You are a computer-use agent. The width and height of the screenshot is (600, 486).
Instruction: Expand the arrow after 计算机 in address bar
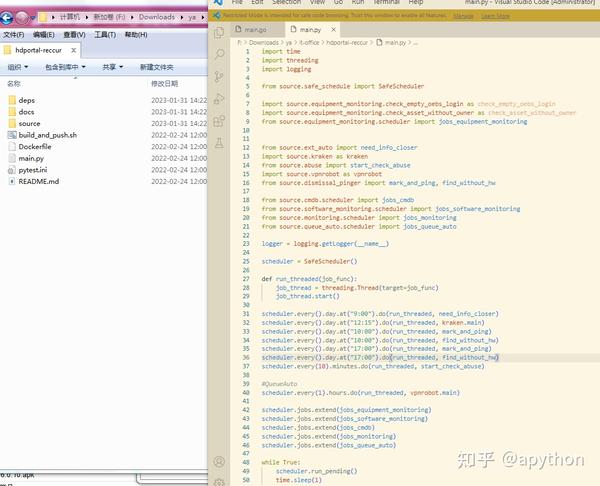(87, 17)
